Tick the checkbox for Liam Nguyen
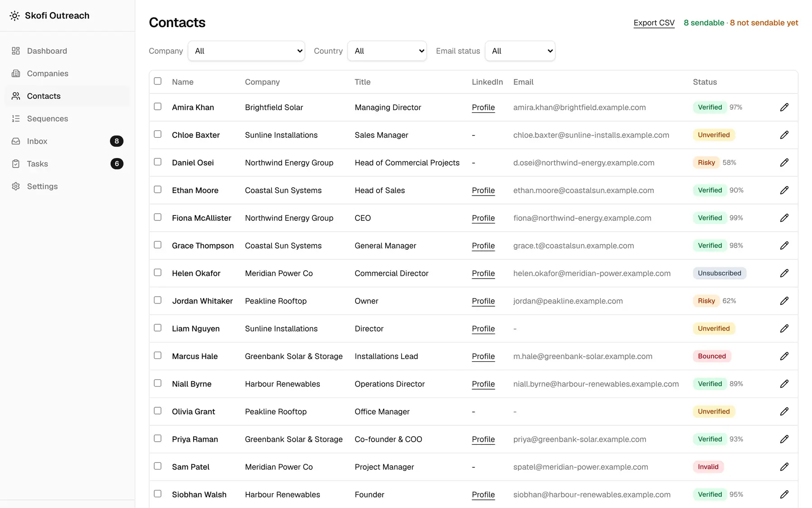The image size is (812, 508). (x=157, y=328)
